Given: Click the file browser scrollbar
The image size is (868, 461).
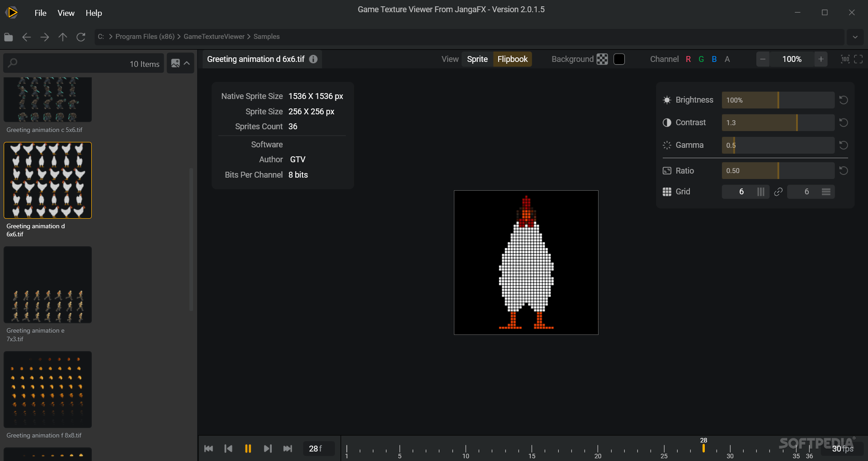Looking at the screenshot, I should pyautogui.click(x=191, y=240).
